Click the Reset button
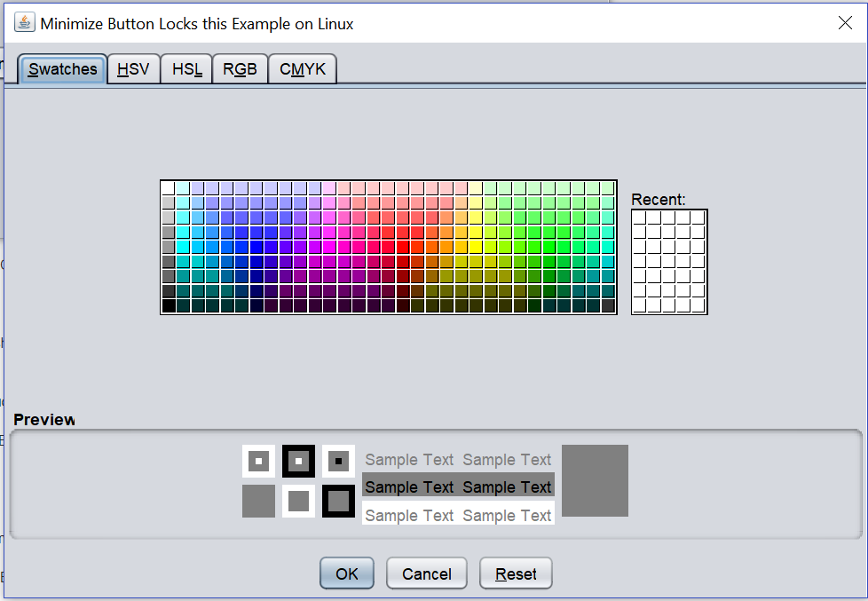This screenshot has width=868, height=601. [x=516, y=573]
